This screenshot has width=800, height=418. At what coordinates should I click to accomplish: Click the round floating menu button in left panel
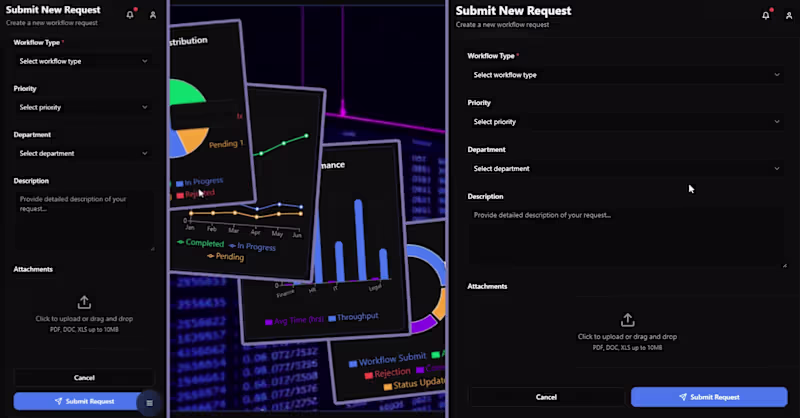point(149,403)
